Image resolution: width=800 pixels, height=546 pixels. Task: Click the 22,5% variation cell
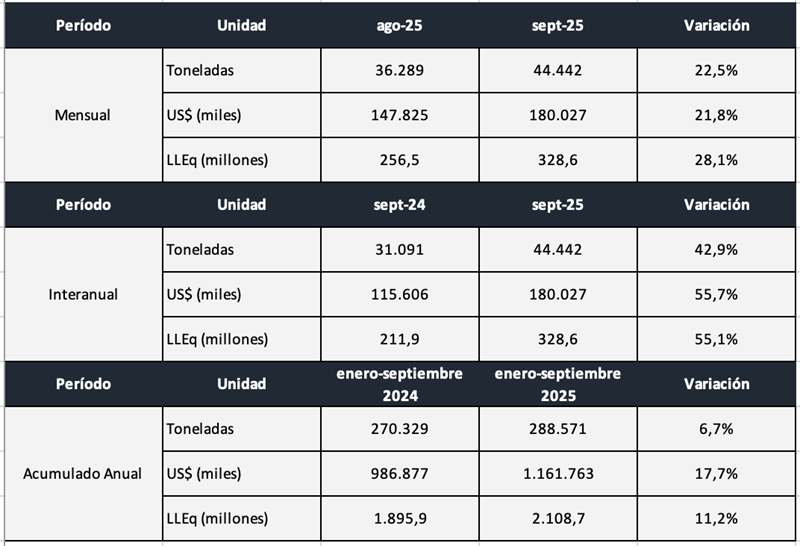(x=716, y=70)
